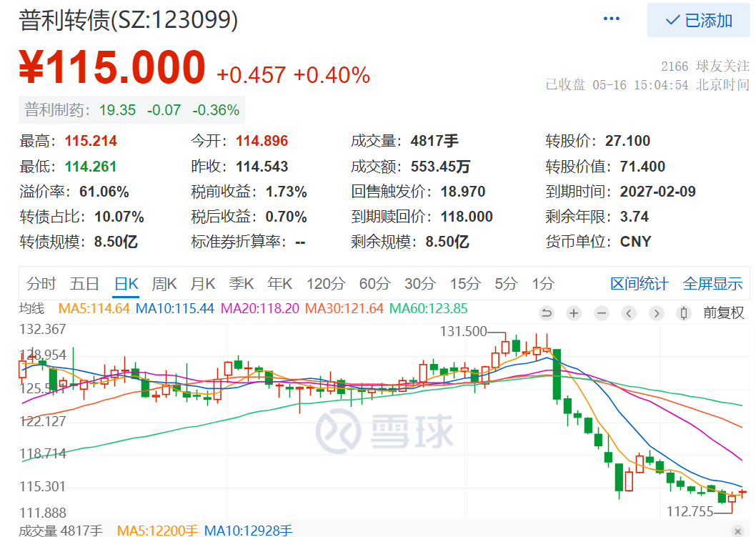The height and width of the screenshot is (537, 756).
Task: Open the more options ellipsis icon
Action: tap(611, 18)
